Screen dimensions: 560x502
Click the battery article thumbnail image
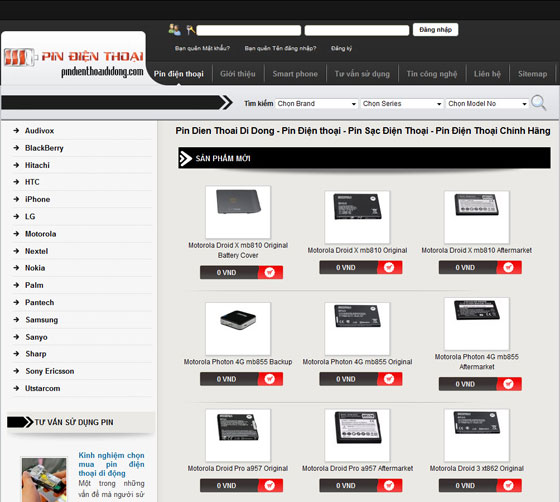click(x=44, y=480)
